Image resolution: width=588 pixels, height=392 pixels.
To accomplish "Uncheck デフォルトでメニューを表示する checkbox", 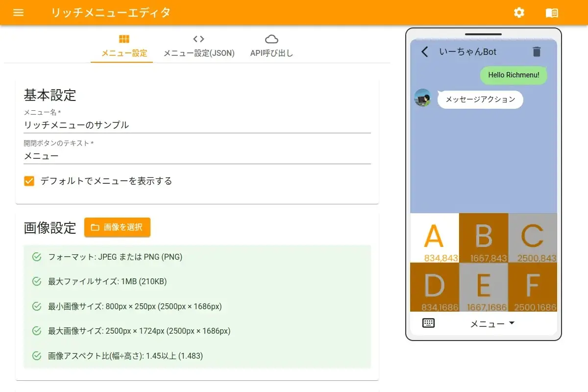I will (x=29, y=181).
